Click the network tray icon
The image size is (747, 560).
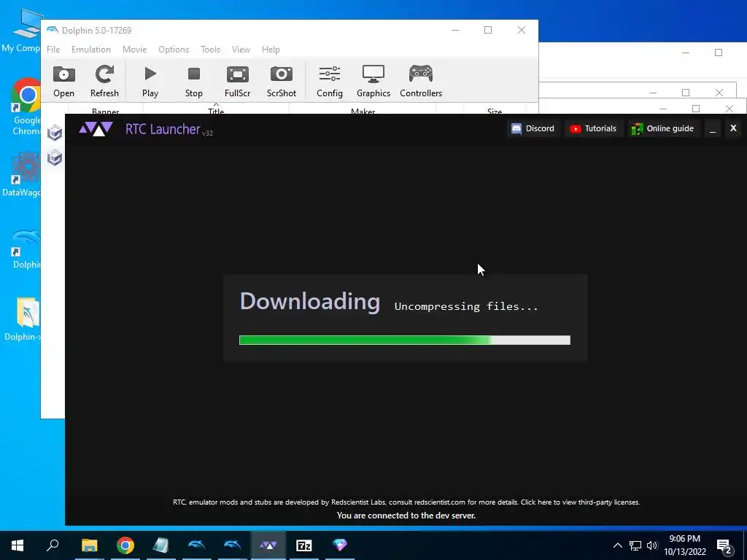point(635,545)
